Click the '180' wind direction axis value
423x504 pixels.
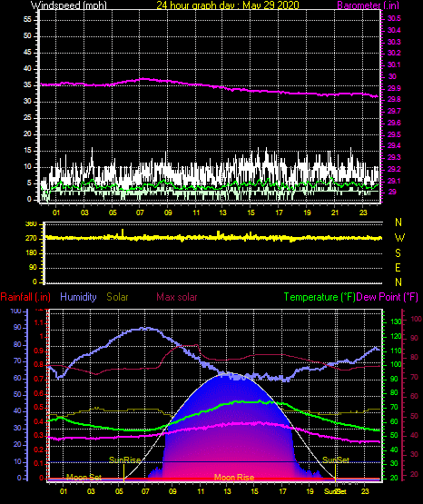[x=31, y=253]
